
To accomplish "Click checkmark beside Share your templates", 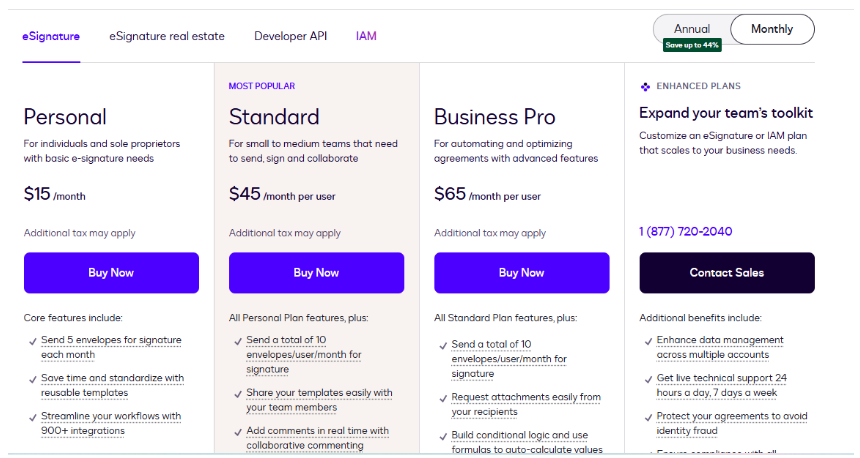I will tap(235, 394).
